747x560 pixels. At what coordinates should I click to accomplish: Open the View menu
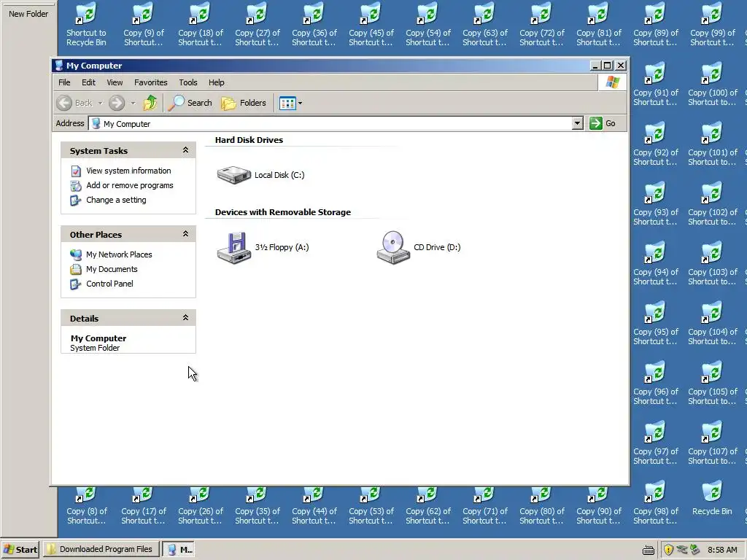coord(115,82)
